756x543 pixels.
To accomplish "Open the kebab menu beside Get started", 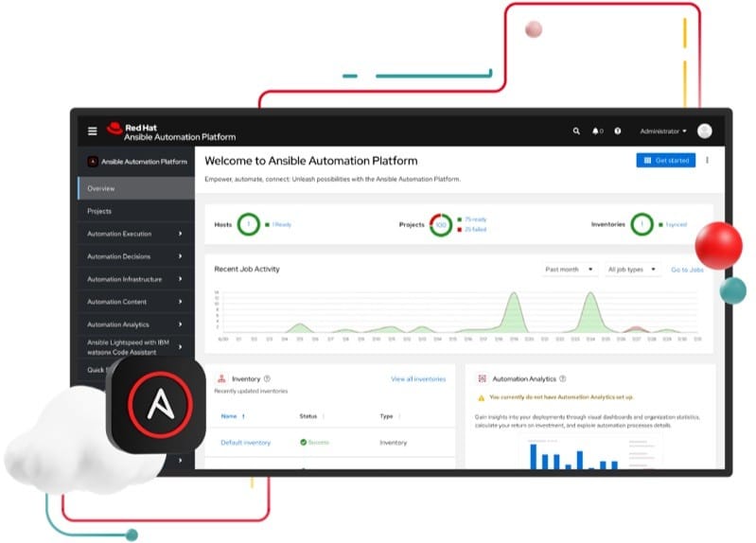I will pyautogui.click(x=708, y=160).
